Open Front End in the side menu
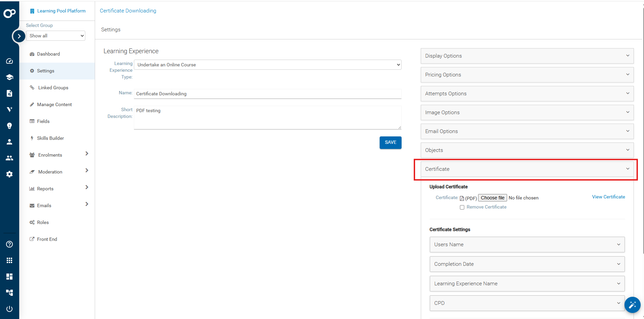Screen dimensions: 644x319 pyautogui.click(x=57, y=239)
